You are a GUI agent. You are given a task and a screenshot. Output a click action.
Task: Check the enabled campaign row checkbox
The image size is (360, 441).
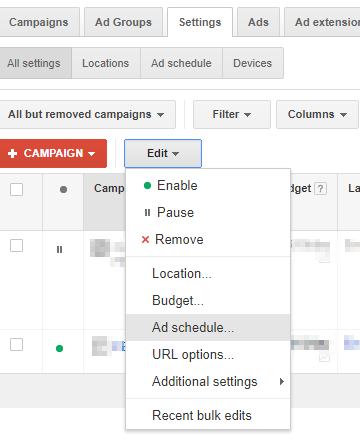tap(16, 345)
